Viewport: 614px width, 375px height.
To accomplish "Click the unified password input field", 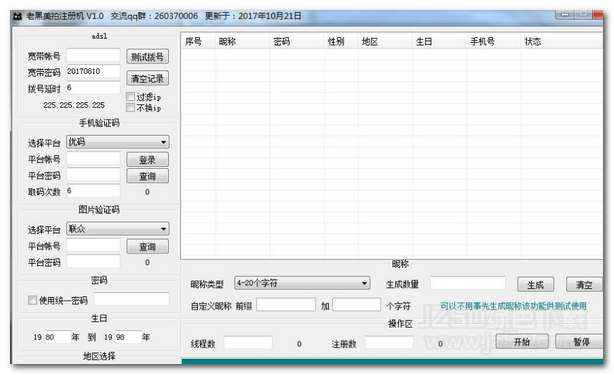I will tap(132, 299).
